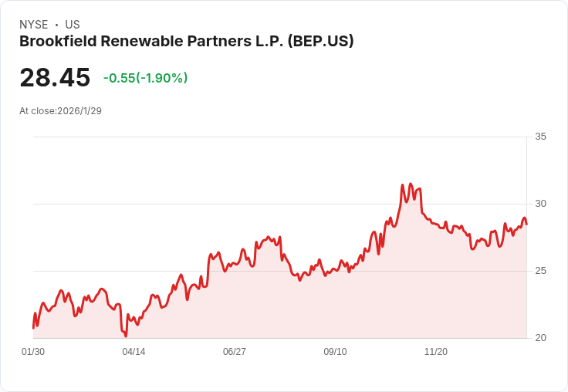Click the right end of the price line
568x392 pixels.
(526, 224)
